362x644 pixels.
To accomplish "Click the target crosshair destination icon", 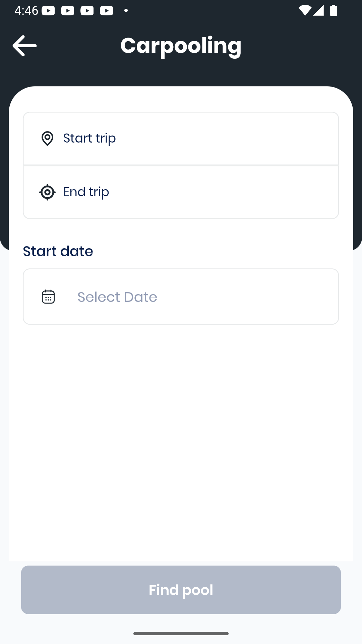I will 47,192.
